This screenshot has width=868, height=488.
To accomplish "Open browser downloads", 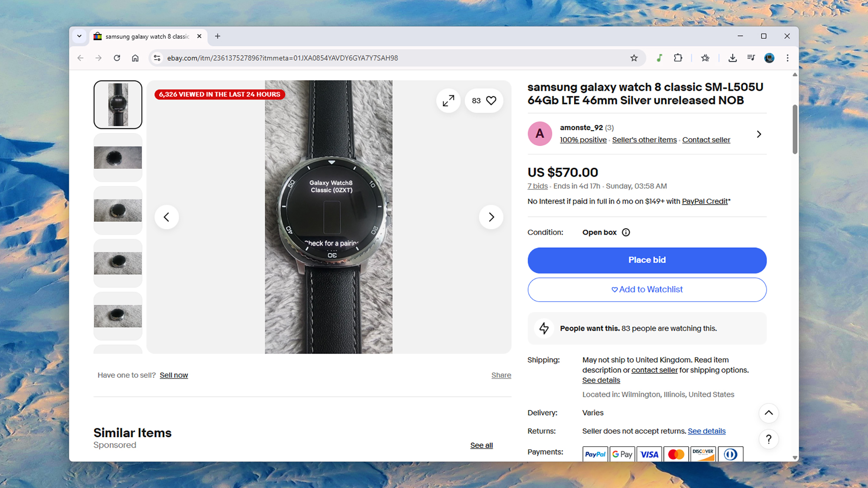I will [733, 58].
